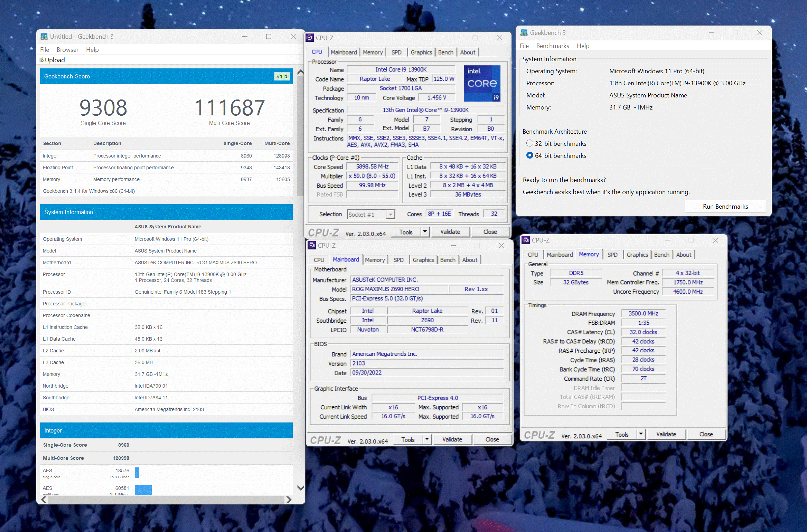The width and height of the screenshot is (807, 532).
Task: Click Validate in the CPU-Z Memory window
Action: click(x=666, y=434)
